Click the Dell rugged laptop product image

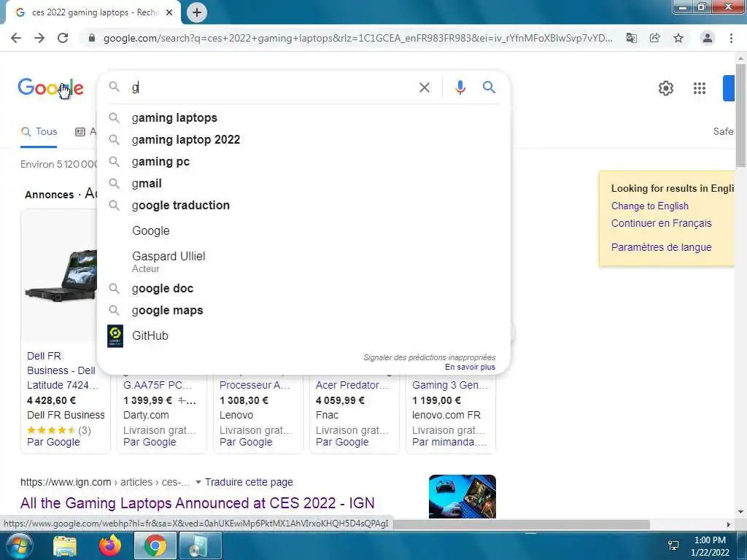pos(61,276)
